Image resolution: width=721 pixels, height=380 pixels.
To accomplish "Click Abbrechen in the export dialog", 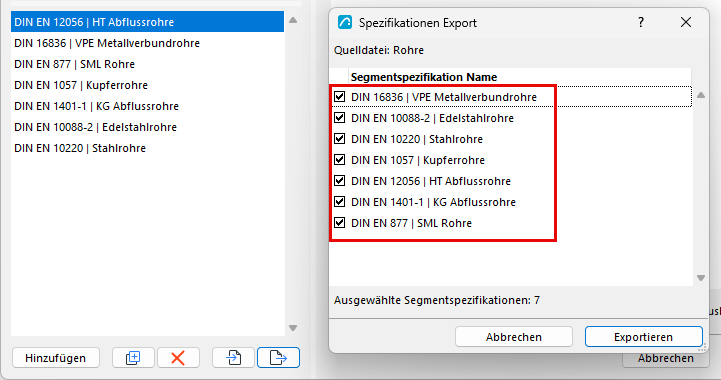I will point(514,337).
